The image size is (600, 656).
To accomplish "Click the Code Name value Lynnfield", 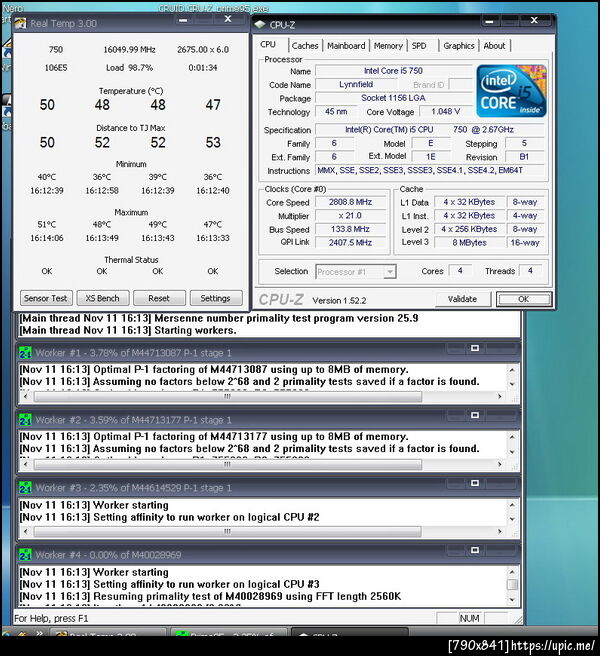I will pyautogui.click(x=356, y=85).
